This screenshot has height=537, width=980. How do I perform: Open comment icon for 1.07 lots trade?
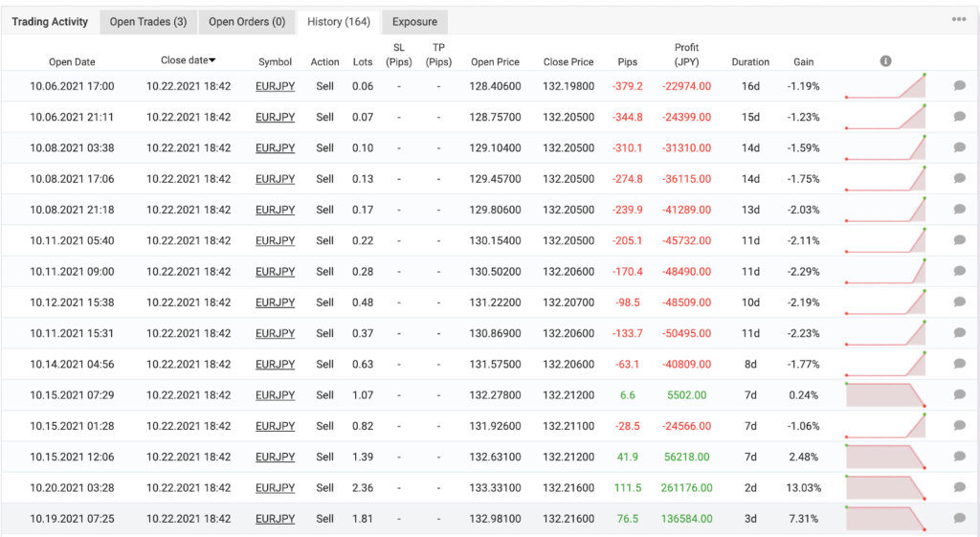tap(959, 395)
